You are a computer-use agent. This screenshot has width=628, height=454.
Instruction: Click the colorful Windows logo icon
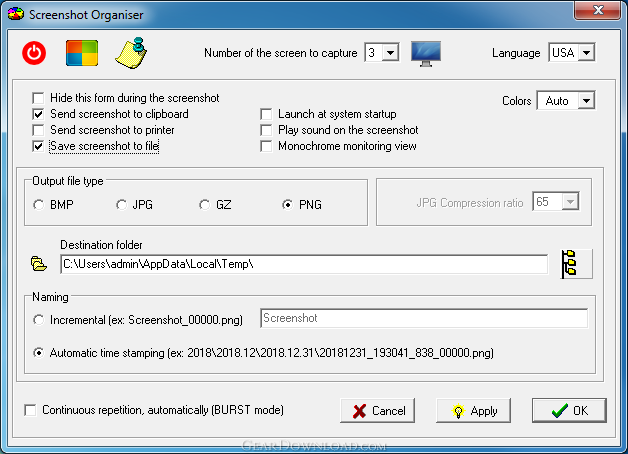click(81, 53)
